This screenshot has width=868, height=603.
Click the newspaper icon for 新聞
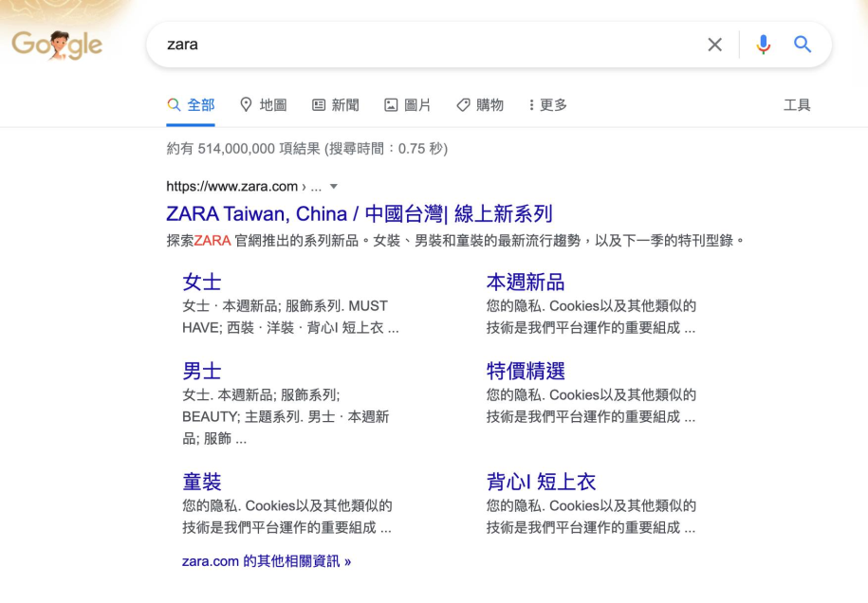tap(319, 104)
